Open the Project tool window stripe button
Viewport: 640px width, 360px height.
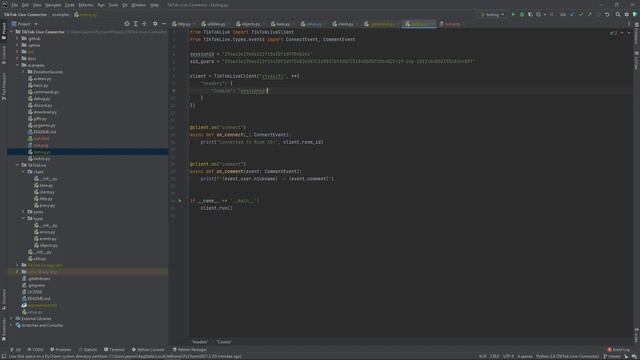click(4, 32)
